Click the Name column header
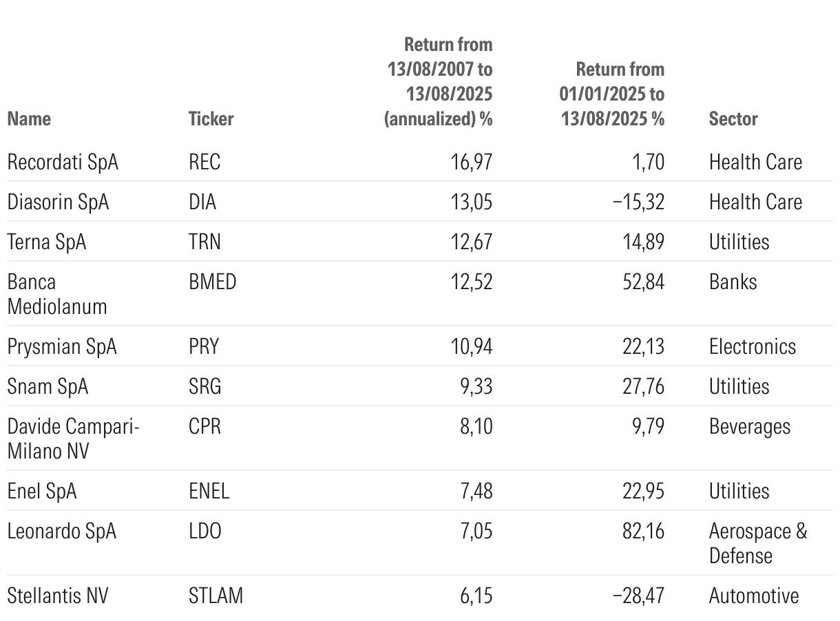 coord(29,118)
